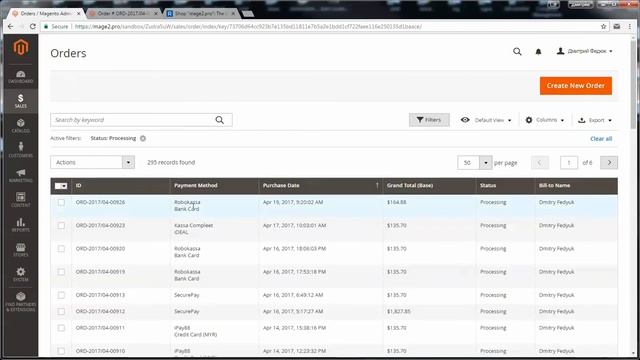This screenshot has width=640, height=360.
Task: Open the Marketing menu in the sidebar
Action: tap(21, 176)
